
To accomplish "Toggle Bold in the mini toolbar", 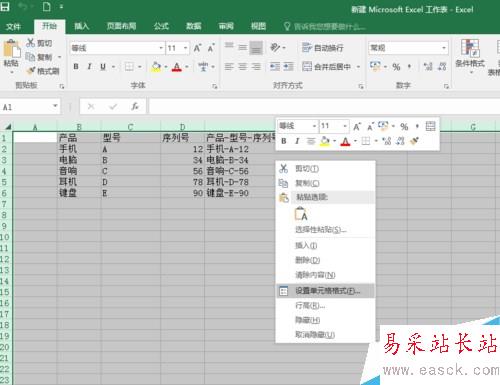I will click(284, 141).
